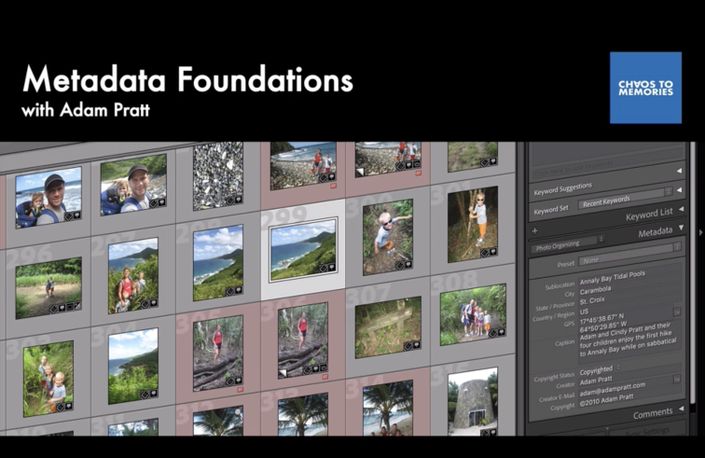Viewport: 705px width, 458px height.
Task: Select thumbnail 308 family group on trail
Action: [x=473, y=315]
